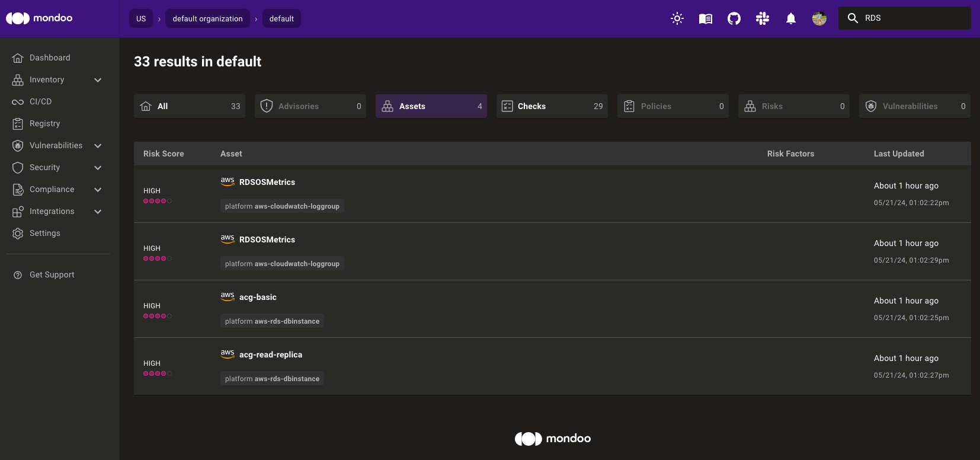Click the Settings gear icon
The height and width of the screenshot is (460, 980).
[x=18, y=234]
